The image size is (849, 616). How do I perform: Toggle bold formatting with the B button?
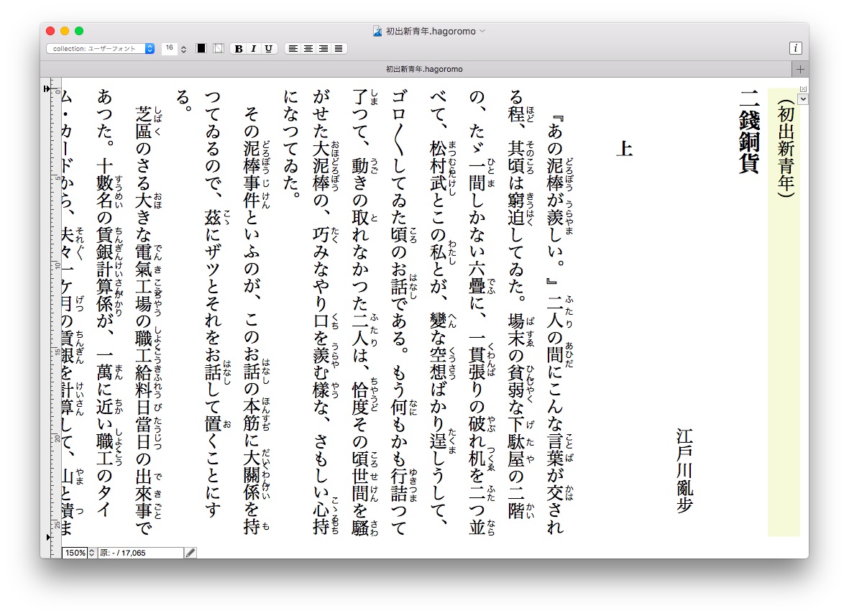pyautogui.click(x=238, y=49)
